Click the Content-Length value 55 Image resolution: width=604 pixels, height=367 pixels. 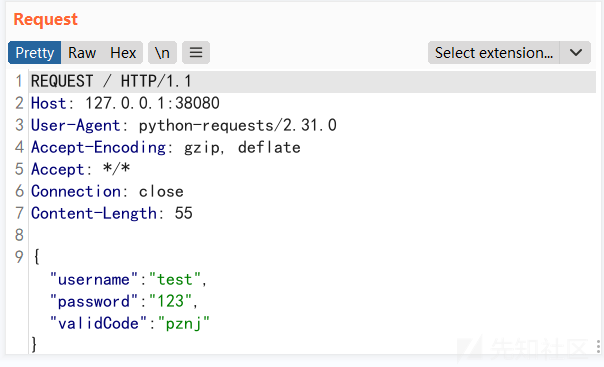(183, 213)
